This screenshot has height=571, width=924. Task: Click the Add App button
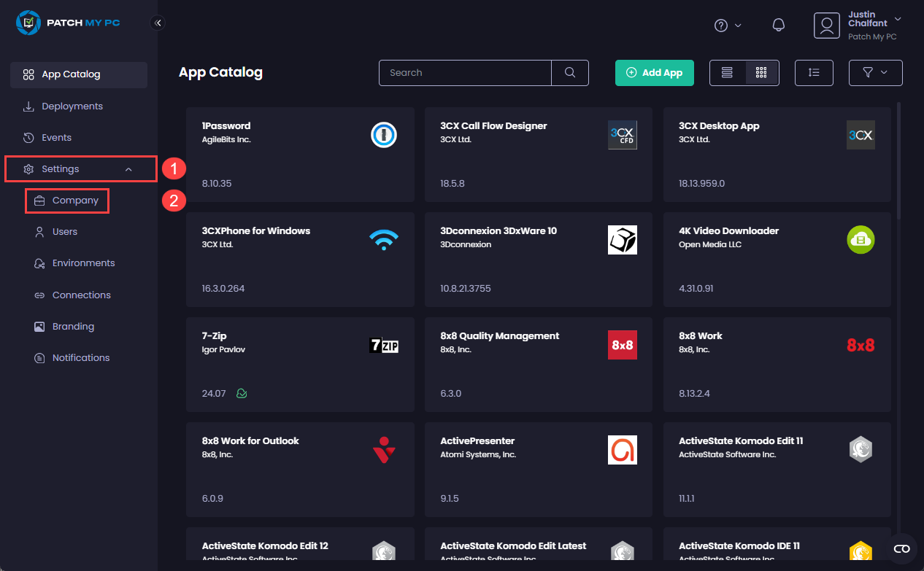654,72
